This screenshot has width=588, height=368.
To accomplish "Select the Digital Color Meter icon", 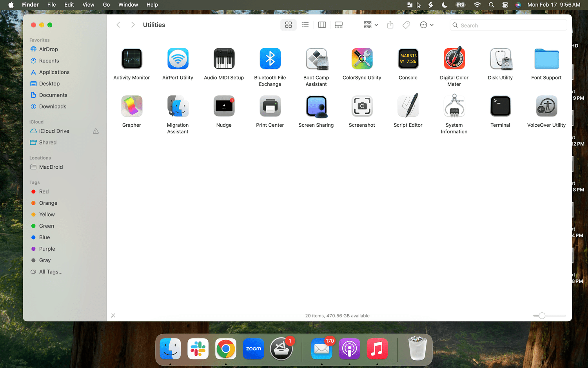I will [x=454, y=59].
